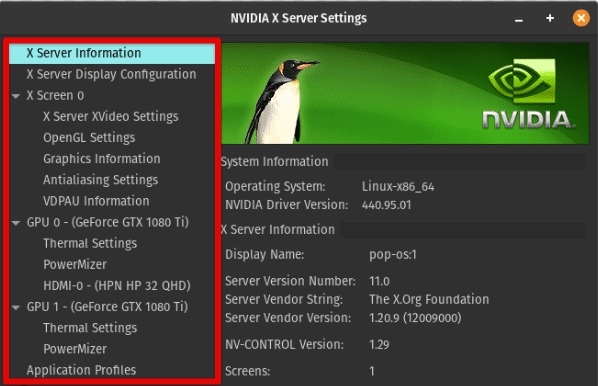This screenshot has height=386, width=598.
Task: Collapse the GPU 0 tree arrow
Action: pyautogui.click(x=16, y=223)
